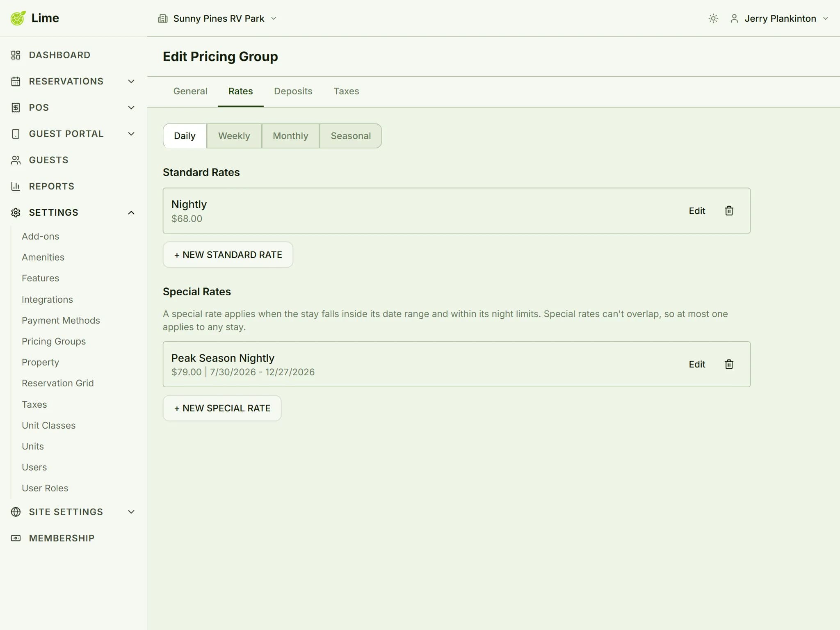The image size is (840, 630).
Task: Select the Monthly rate period
Action: (x=290, y=136)
